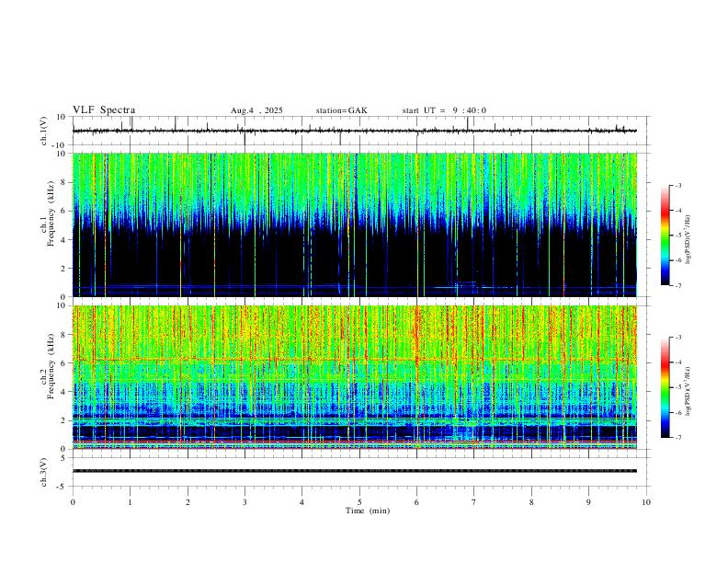Click the "-7" tick on the ch.2 colorbar
This screenshot has width=728, height=563.
(678, 437)
